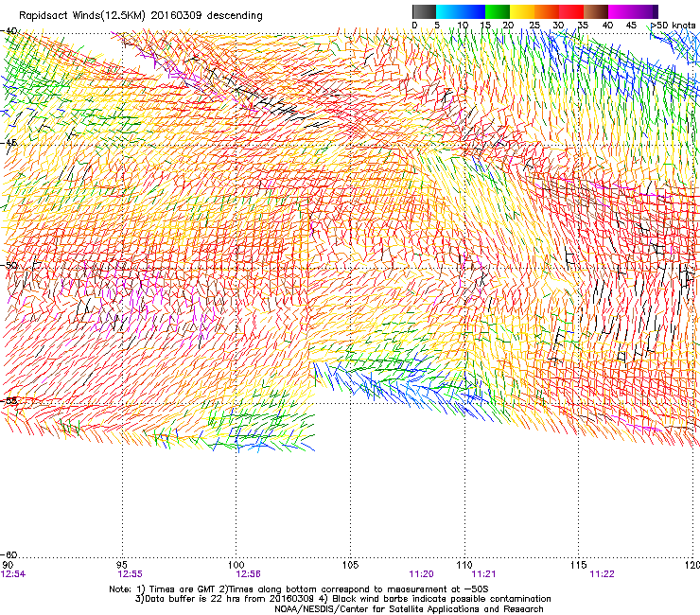Image resolution: width=700 pixels, height=615 pixels.
Task: Click the 'NOAA/NESDIS/Center for Satellite Applications' credit line
Action: [409, 609]
